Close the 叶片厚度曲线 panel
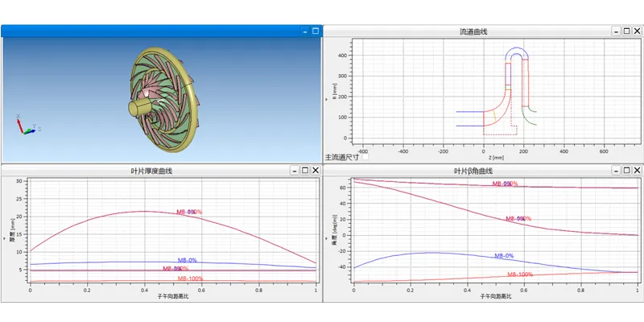This screenshot has height=322, width=644. [x=315, y=171]
